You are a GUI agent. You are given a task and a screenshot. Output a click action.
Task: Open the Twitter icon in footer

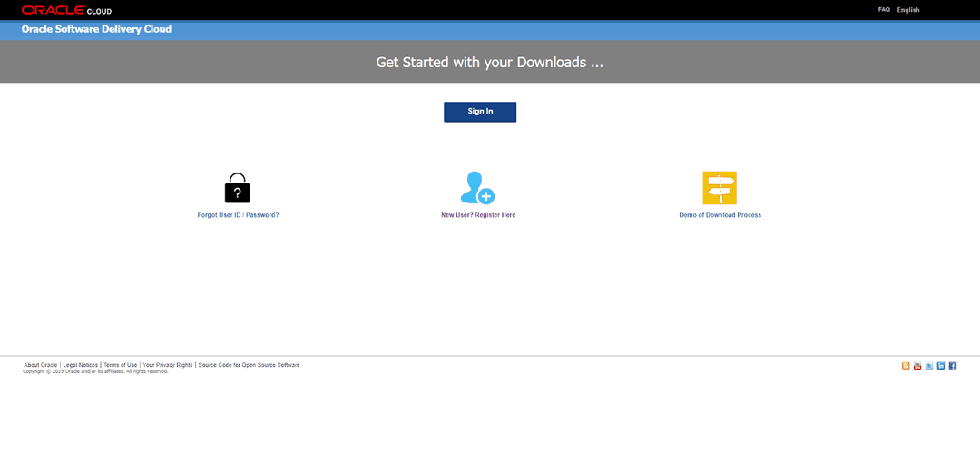click(929, 366)
